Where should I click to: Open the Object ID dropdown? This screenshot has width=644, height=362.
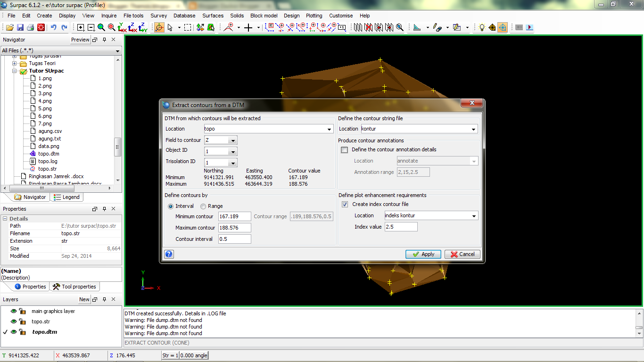pos(232,152)
